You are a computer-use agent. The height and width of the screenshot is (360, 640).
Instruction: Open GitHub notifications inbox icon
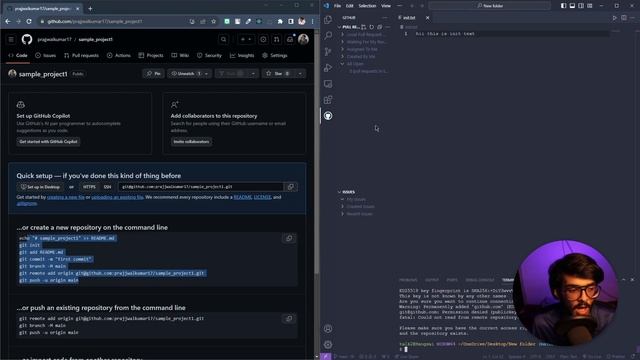tap(290, 39)
